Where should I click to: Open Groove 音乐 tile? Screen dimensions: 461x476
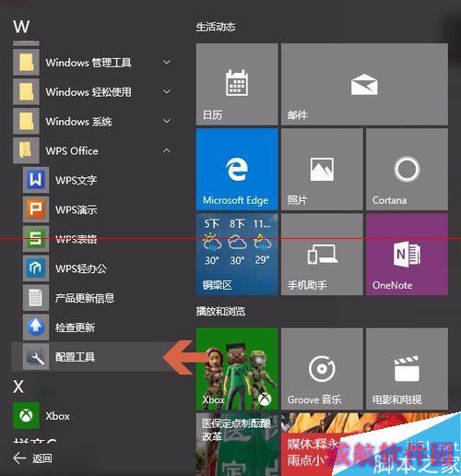tap(322, 369)
